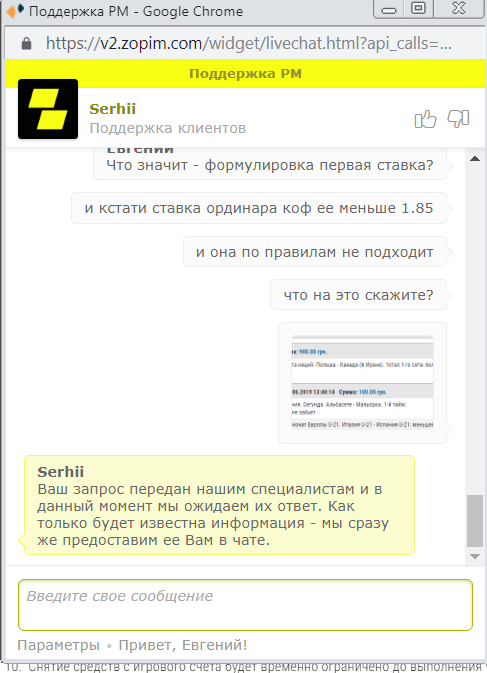Click the scrollbar down arrow
487x673 pixels.
(475, 557)
